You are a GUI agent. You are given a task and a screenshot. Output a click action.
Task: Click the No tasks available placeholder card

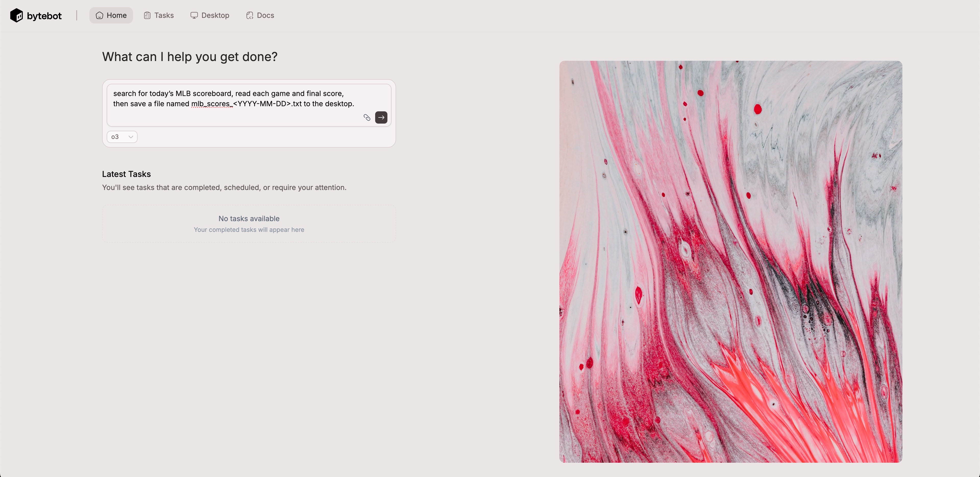point(249,224)
